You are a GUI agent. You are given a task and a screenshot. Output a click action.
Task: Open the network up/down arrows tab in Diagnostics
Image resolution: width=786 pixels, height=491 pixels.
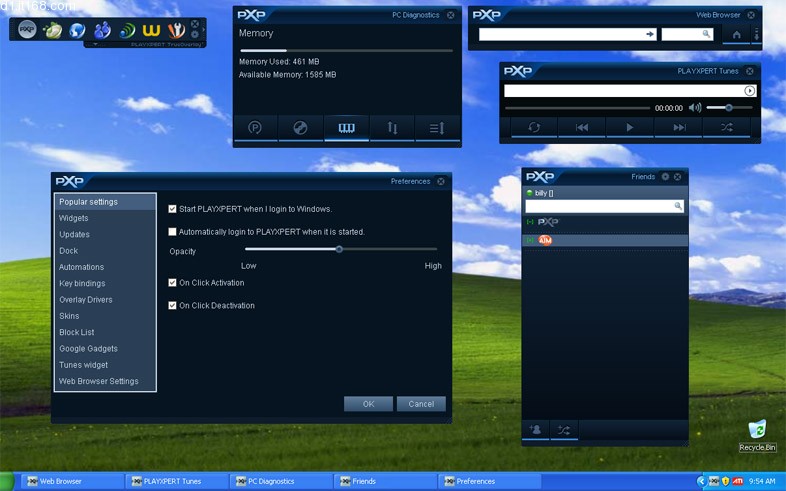(392, 128)
